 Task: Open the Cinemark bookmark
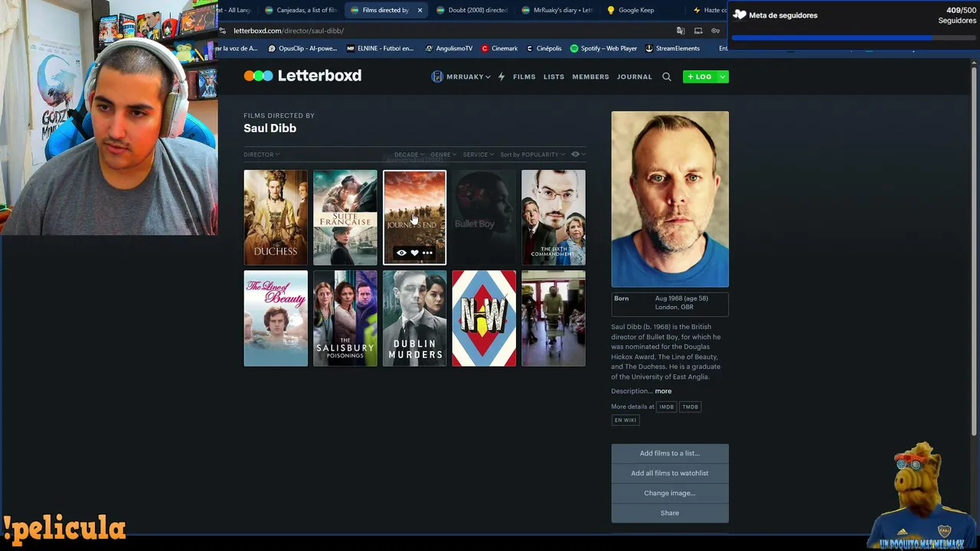pyautogui.click(x=499, y=48)
